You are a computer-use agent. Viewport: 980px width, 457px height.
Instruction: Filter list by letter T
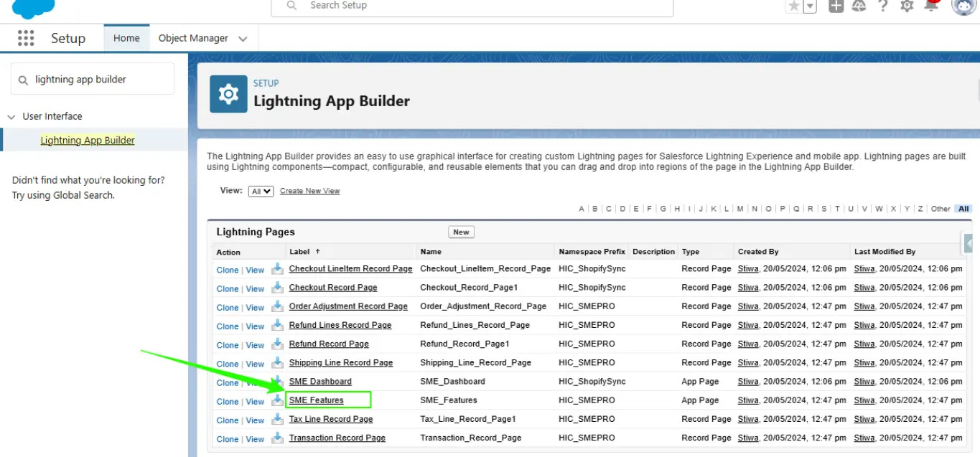838,209
